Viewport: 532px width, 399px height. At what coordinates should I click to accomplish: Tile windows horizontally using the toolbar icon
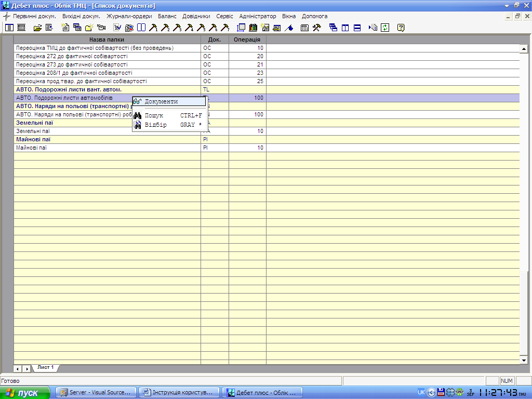(357, 28)
